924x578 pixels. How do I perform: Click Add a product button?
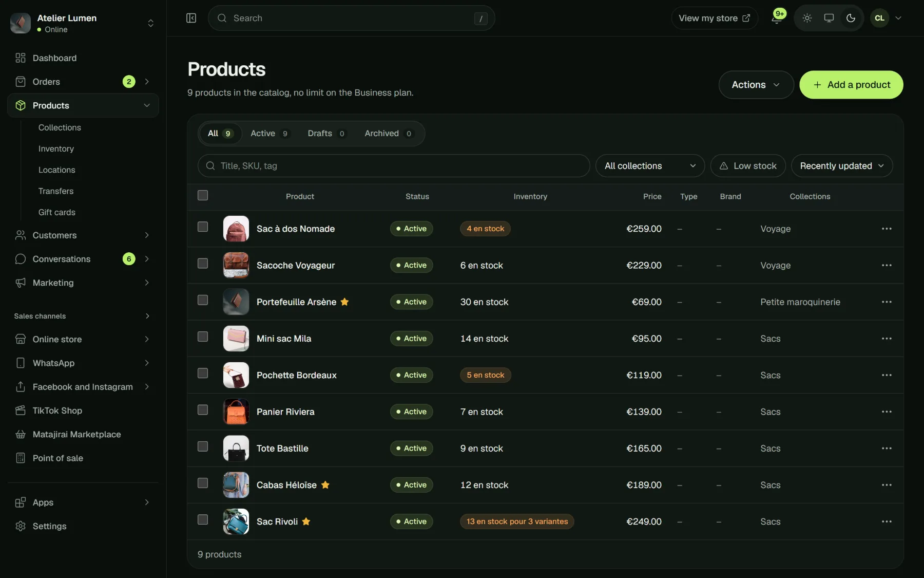click(851, 85)
